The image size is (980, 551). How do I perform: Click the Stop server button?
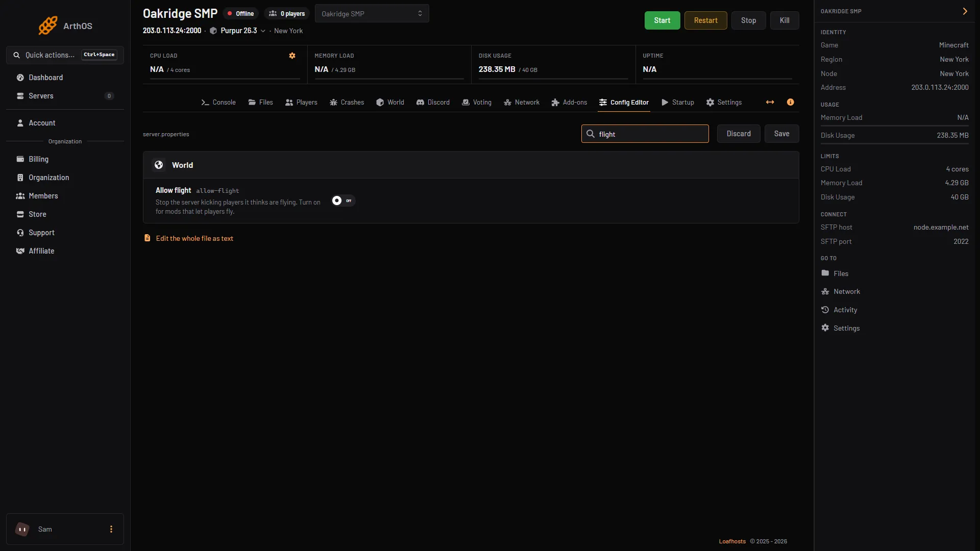pos(748,20)
